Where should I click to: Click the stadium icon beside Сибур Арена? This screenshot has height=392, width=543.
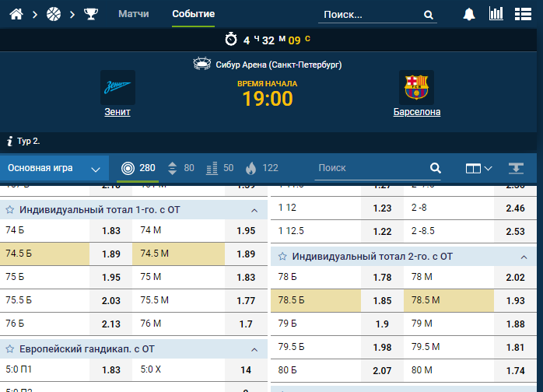(202, 64)
